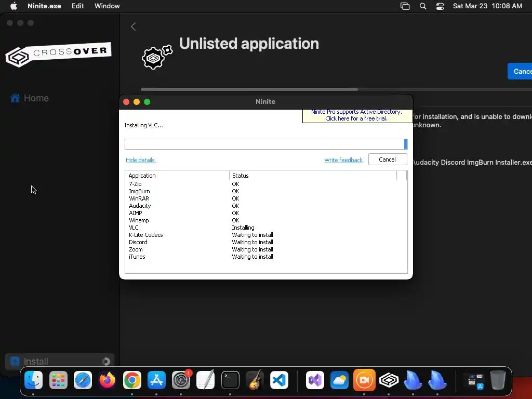Open the App Store dock icon
The width and height of the screenshot is (532, 399).
pos(156,380)
